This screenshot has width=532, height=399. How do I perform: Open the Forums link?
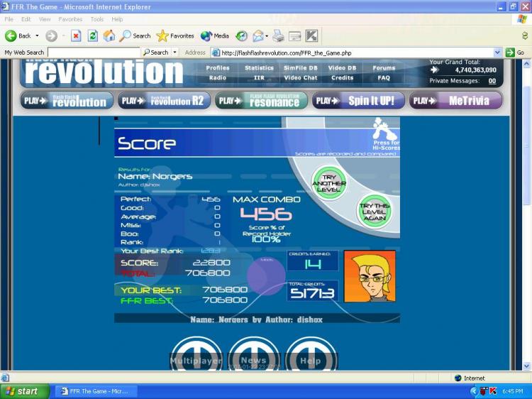point(384,68)
